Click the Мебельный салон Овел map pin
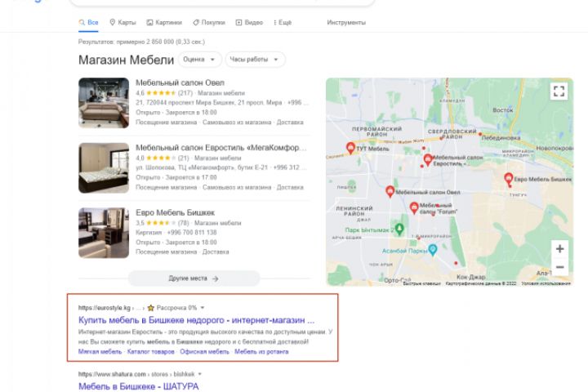Image resolution: width=588 pixels, height=392 pixels. tap(390, 191)
